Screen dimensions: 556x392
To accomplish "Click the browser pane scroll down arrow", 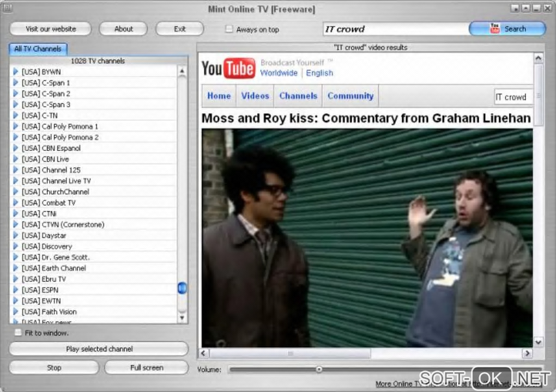I will [538, 342].
